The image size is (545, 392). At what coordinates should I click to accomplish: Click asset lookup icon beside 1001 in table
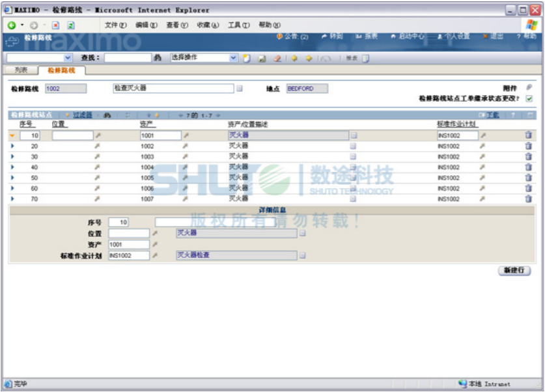pos(186,135)
